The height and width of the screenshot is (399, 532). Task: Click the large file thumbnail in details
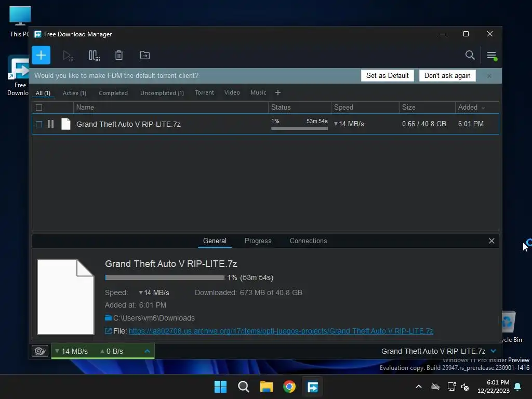(65, 297)
